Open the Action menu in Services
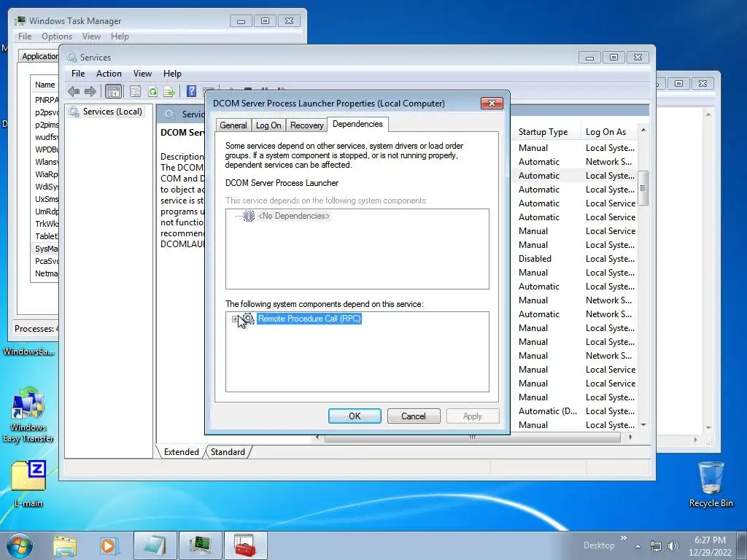The width and height of the screenshot is (747, 560). click(109, 74)
